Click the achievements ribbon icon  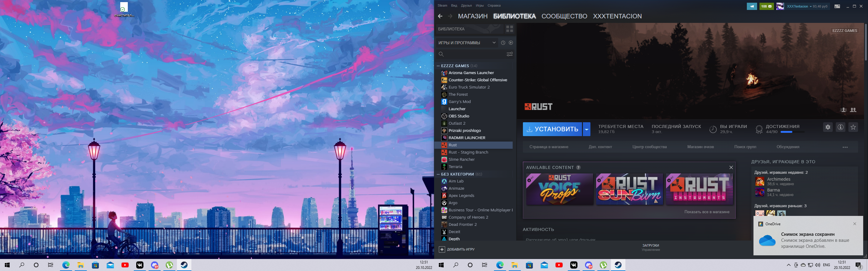coord(759,129)
